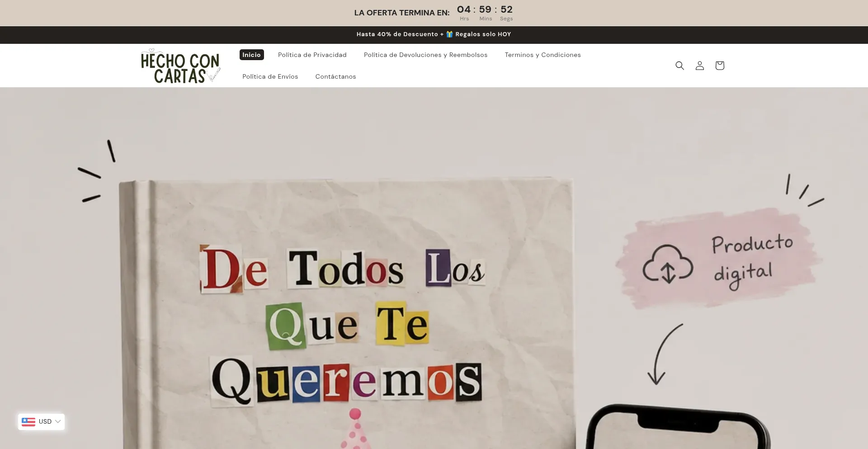Select the Inicio menu item

(x=251, y=55)
